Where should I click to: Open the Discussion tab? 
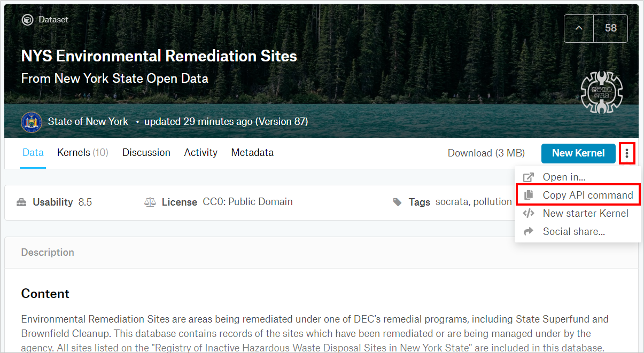pyautogui.click(x=146, y=153)
